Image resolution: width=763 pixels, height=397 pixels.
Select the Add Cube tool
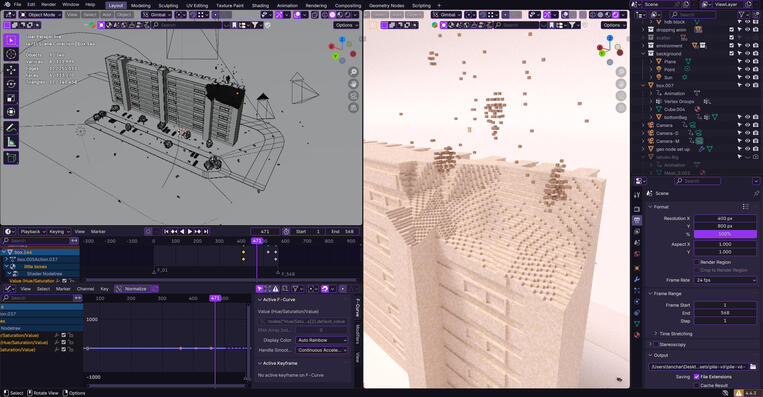[x=11, y=157]
